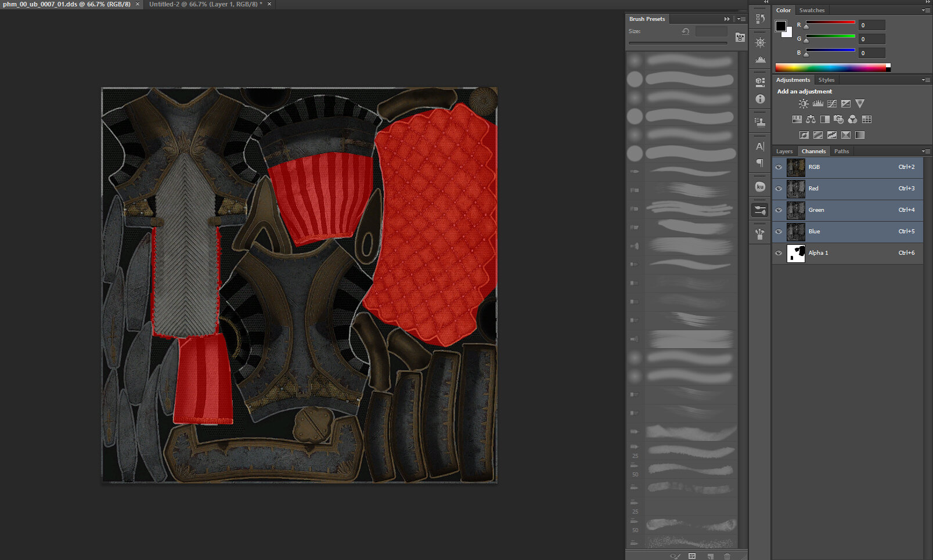Open the Character panel icon
The image size is (933, 560).
[x=760, y=146]
